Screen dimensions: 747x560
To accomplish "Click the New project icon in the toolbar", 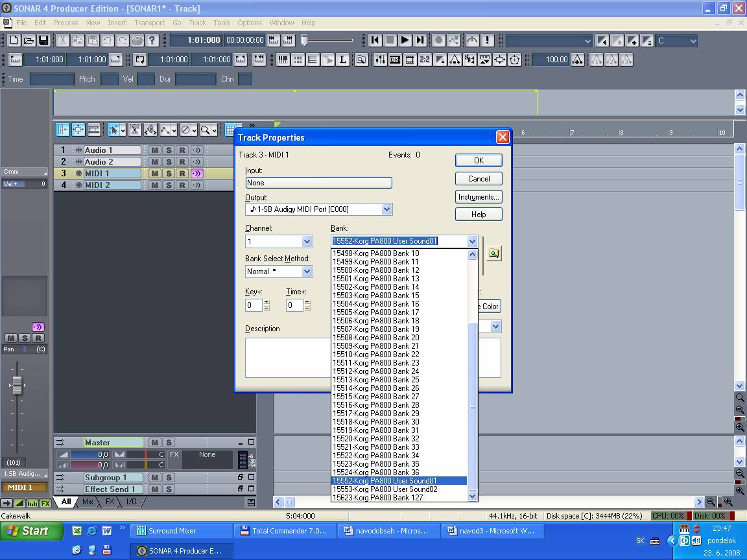I will (x=14, y=40).
